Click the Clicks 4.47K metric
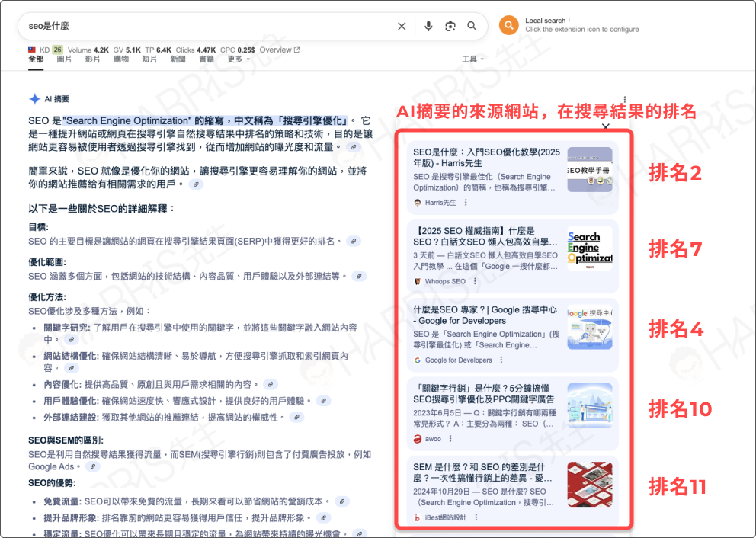The height and width of the screenshot is (538, 756). [196, 50]
